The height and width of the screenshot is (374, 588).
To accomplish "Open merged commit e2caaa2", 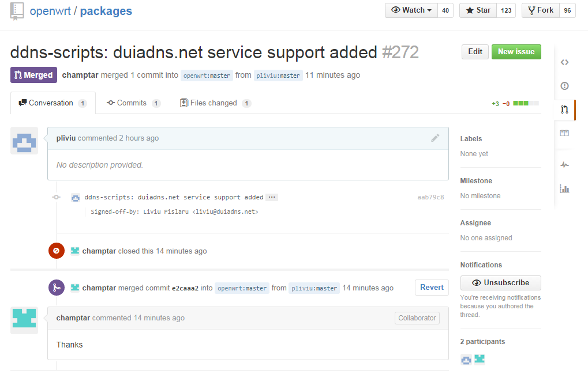I will pos(185,288).
